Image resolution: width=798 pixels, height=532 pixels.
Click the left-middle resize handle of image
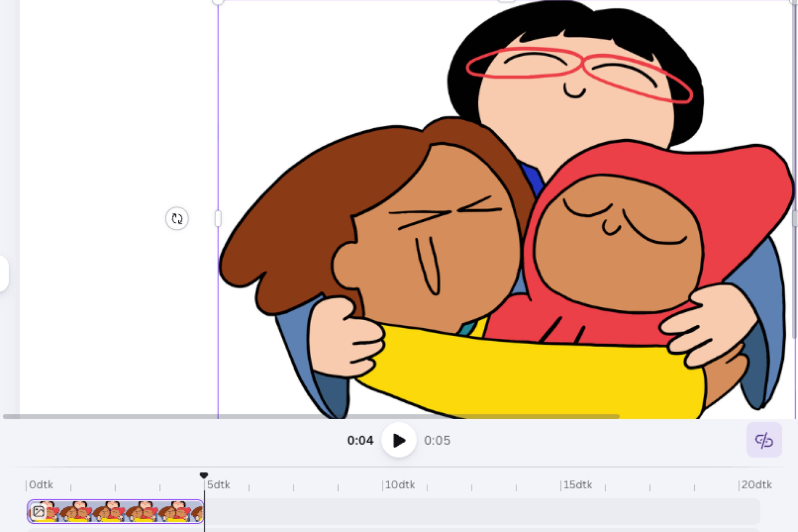(218, 218)
